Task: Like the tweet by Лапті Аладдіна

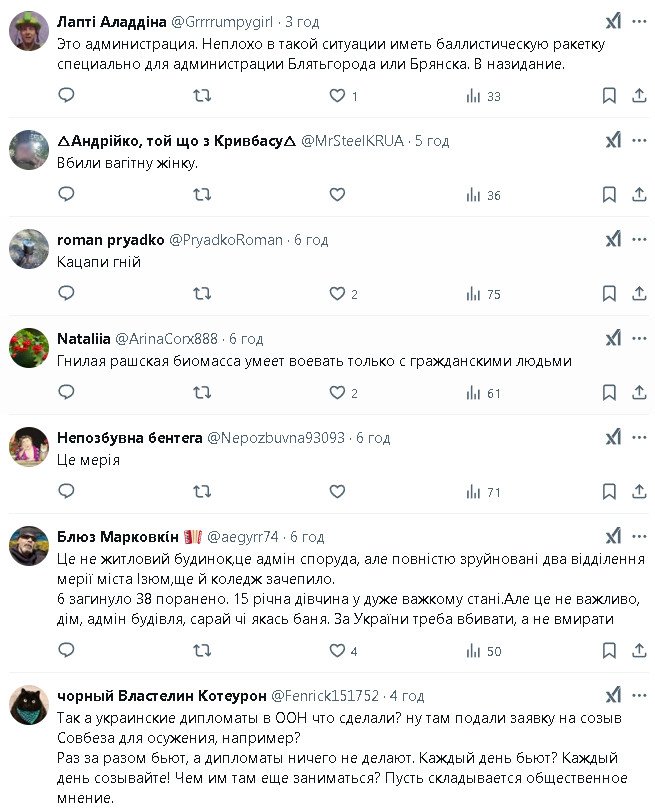Action: (337, 96)
